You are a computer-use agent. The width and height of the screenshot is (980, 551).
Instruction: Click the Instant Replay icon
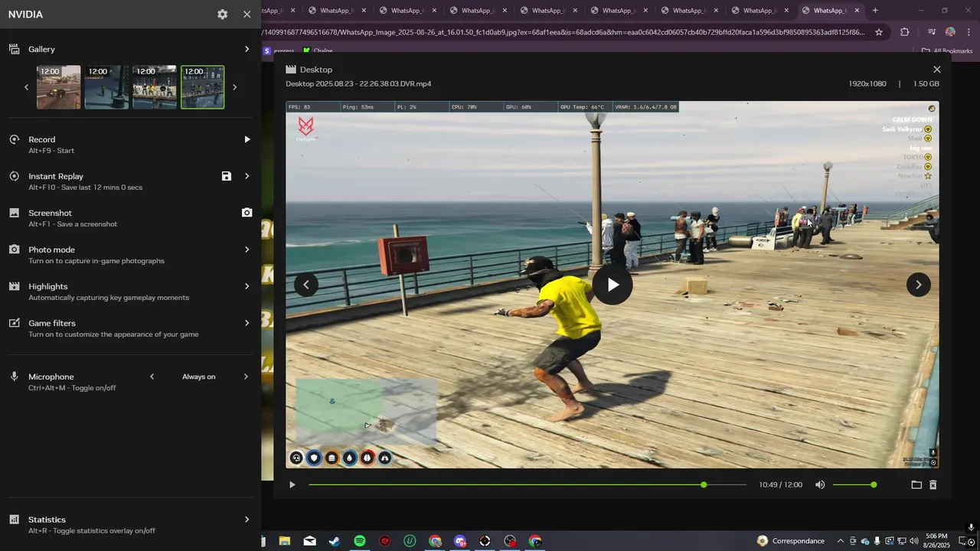coord(14,176)
